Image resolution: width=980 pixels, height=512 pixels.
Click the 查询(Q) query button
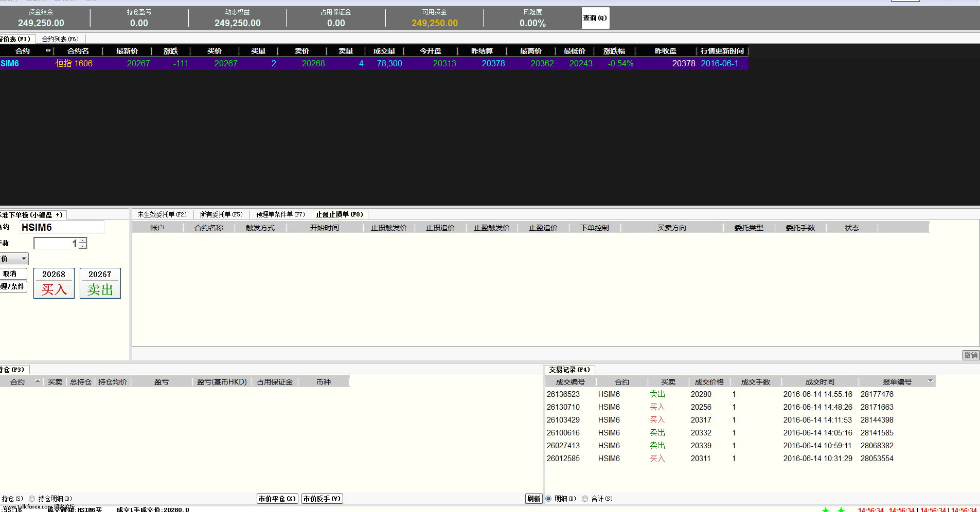click(595, 18)
